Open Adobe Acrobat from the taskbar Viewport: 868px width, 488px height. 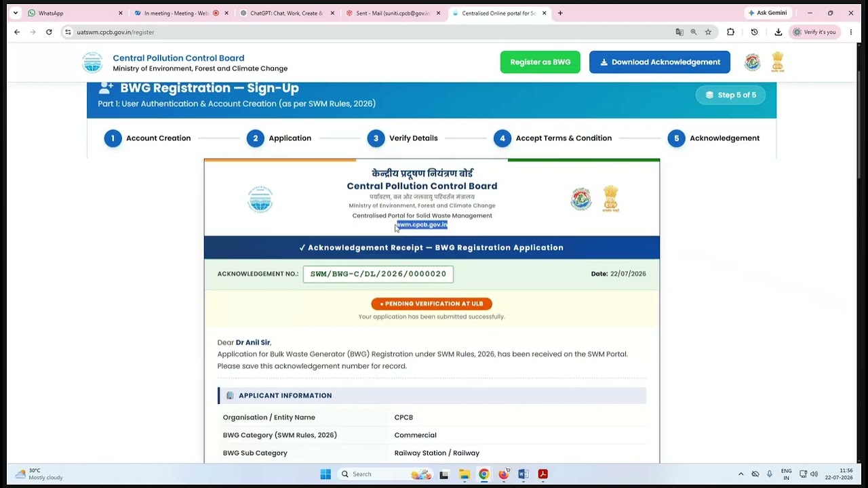coord(543,474)
